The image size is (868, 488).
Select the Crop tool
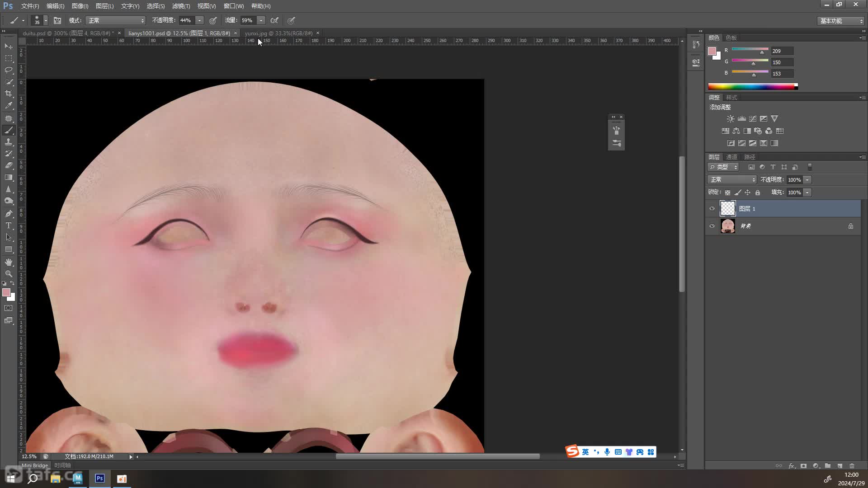(x=9, y=94)
